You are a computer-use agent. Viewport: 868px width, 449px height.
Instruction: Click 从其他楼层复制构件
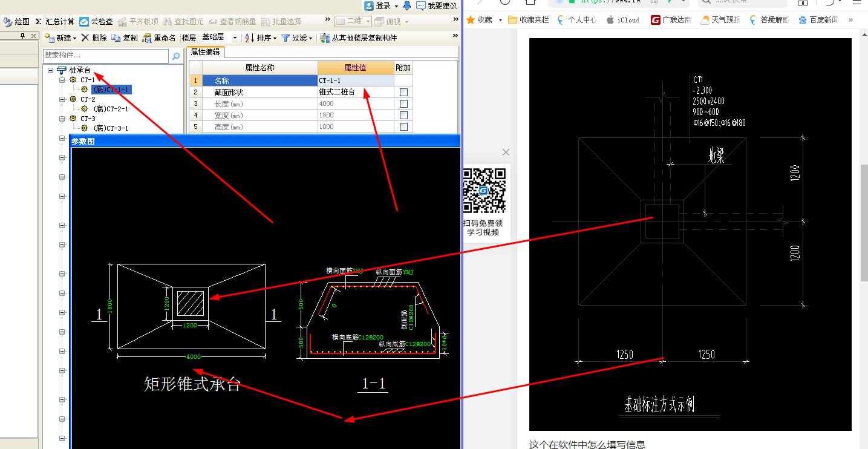coord(359,38)
